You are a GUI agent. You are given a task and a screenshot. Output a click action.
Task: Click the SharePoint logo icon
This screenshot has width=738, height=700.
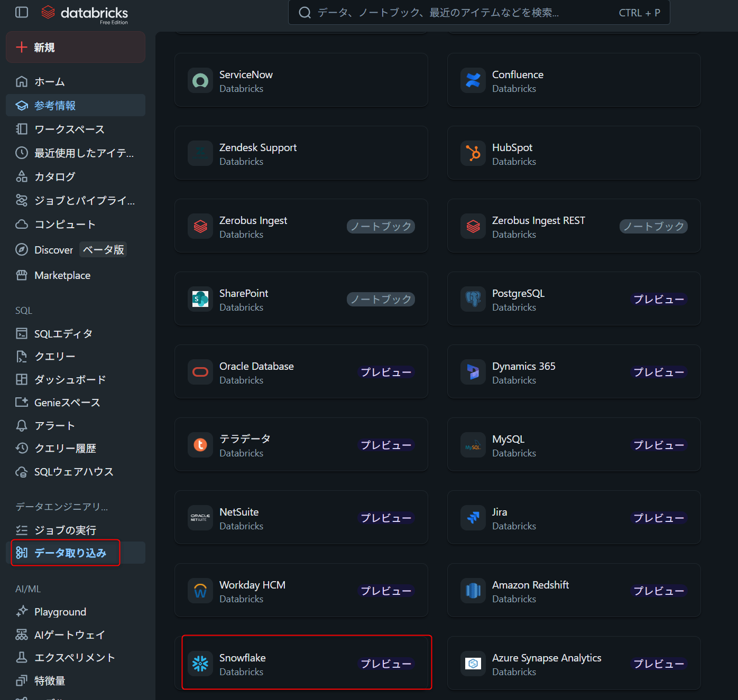tap(200, 300)
